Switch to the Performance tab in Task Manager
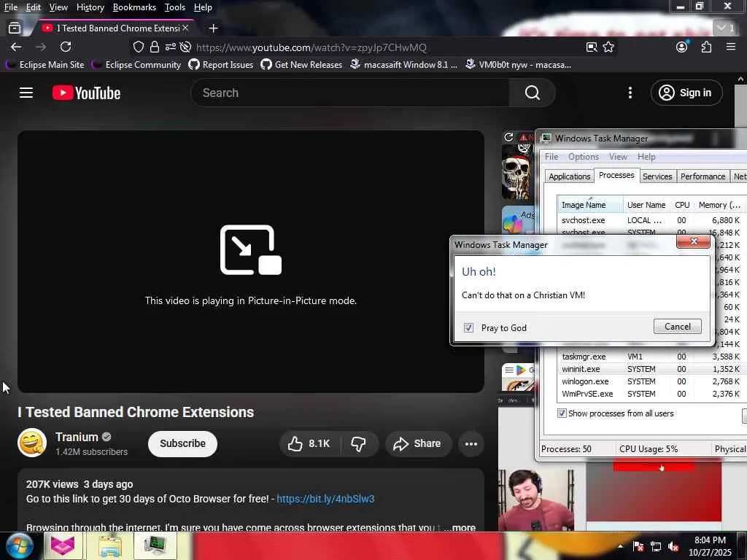The height and width of the screenshot is (560, 747). (703, 176)
